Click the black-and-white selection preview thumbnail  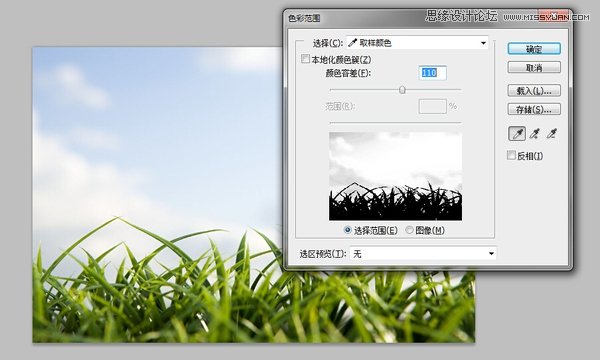tap(395, 176)
